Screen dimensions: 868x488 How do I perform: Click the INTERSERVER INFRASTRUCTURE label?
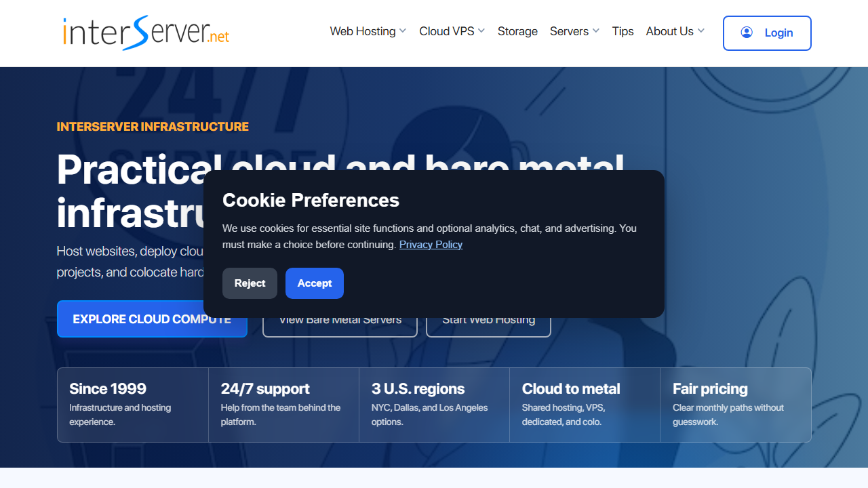(x=153, y=127)
